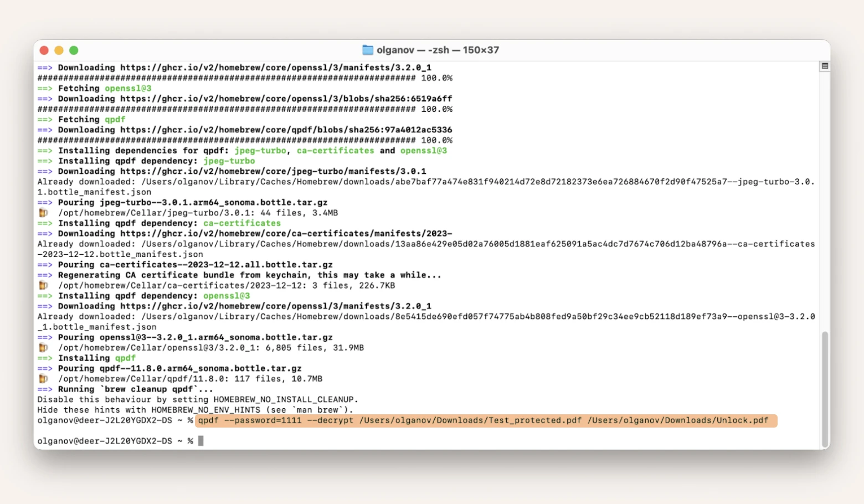The height and width of the screenshot is (504, 864).
Task: Click the blue arrow before 'Pouring qpdf--11.8.0'
Action: click(45, 368)
